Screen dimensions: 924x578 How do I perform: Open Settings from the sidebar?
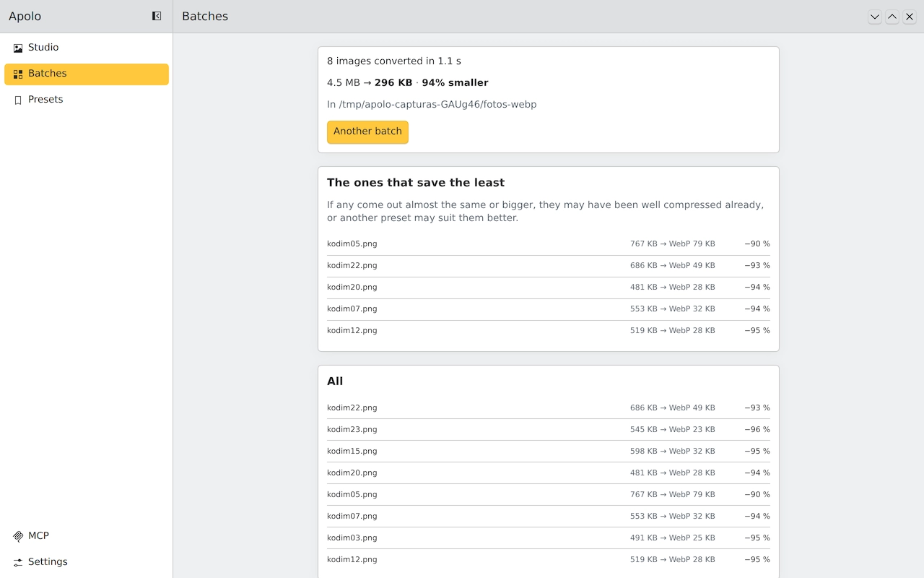[x=87, y=562]
